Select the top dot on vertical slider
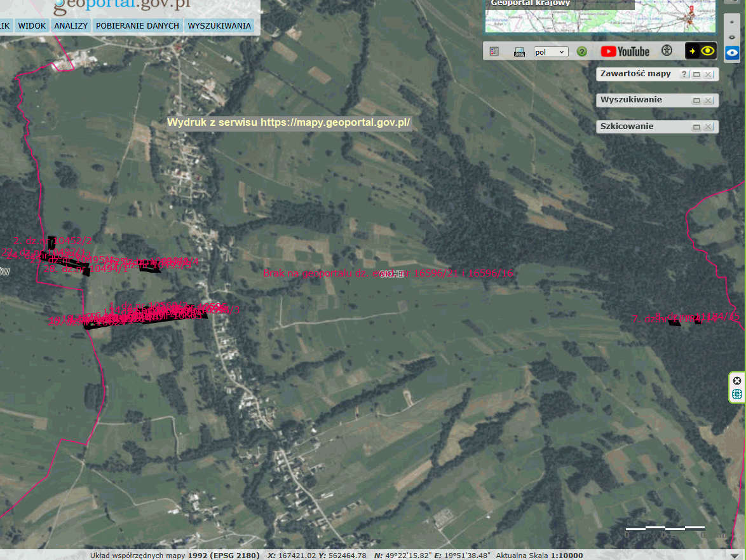 (732, 22)
